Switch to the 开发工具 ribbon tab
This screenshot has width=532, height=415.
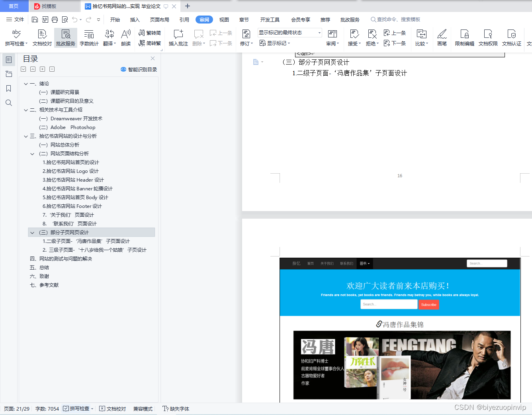(x=270, y=20)
